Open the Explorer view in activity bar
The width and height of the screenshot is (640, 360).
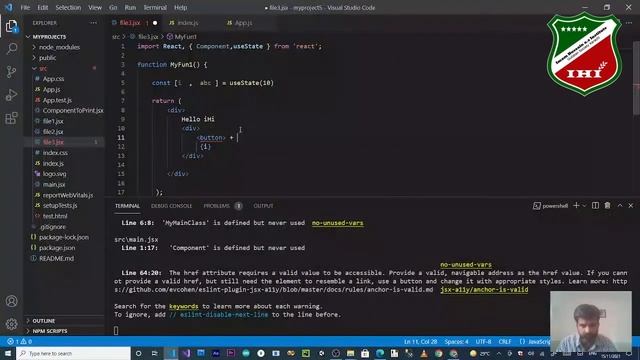11,27
